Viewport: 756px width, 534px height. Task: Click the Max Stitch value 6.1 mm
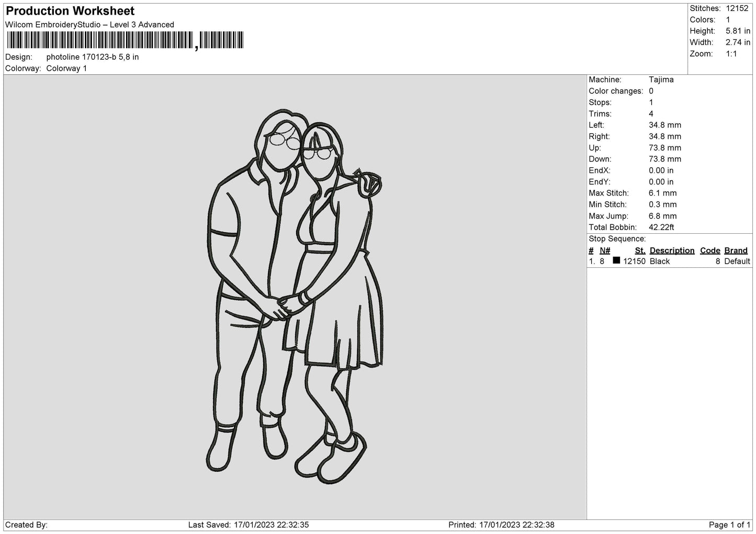click(x=663, y=193)
